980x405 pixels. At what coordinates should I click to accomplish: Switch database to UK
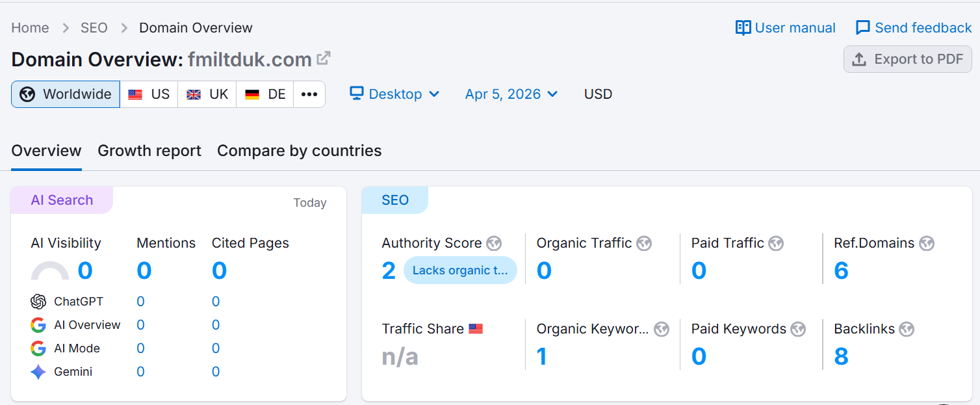coord(207,94)
